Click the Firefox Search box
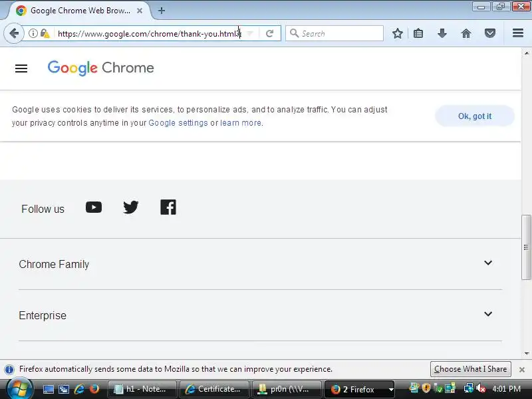This screenshot has height=399, width=532. point(334,33)
